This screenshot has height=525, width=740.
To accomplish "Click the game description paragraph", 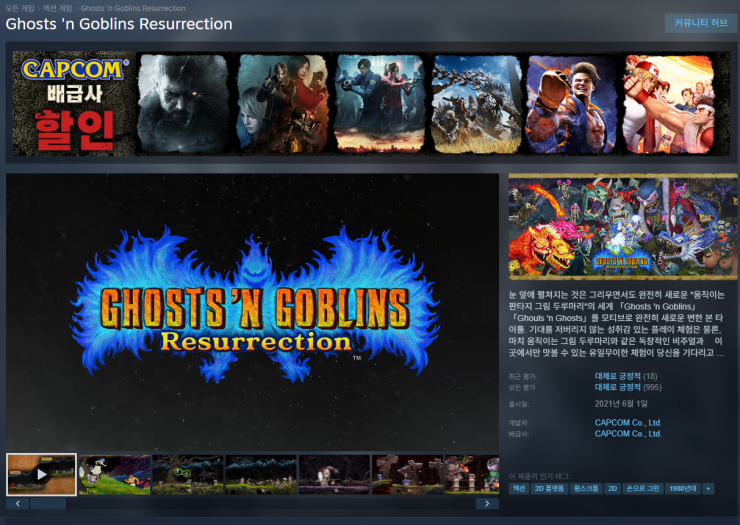I will click(x=617, y=324).
